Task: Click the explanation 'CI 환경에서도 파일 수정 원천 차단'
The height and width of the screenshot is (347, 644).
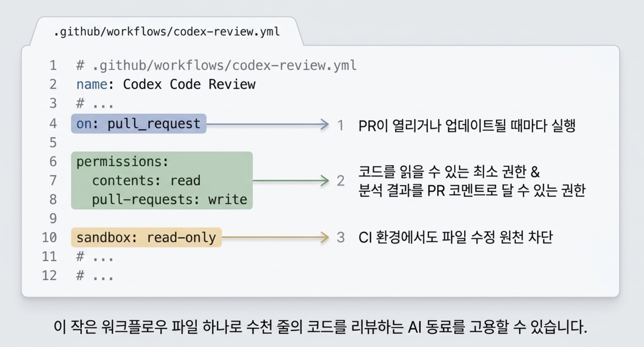Action: pyautogui.click(x=455, y=237)
